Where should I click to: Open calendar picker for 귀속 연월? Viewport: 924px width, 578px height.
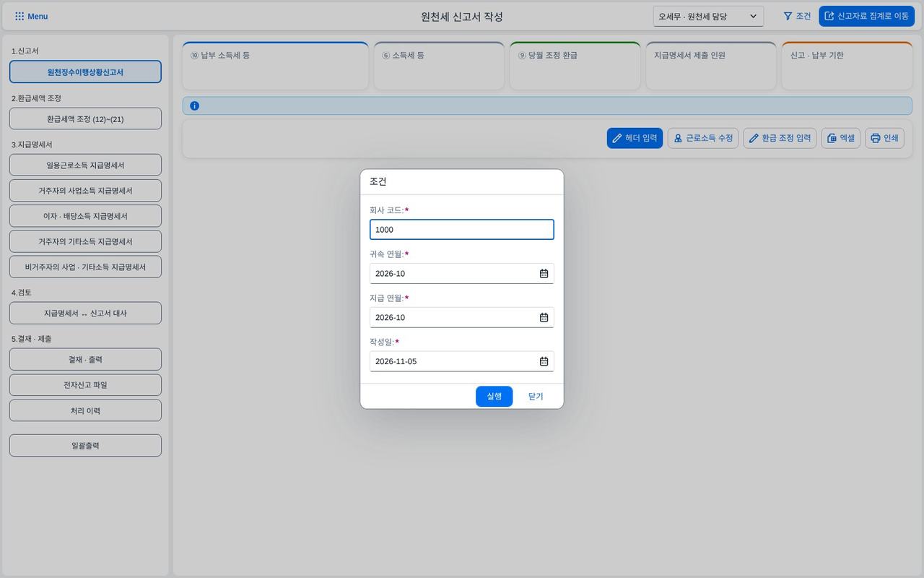[544, 274]
